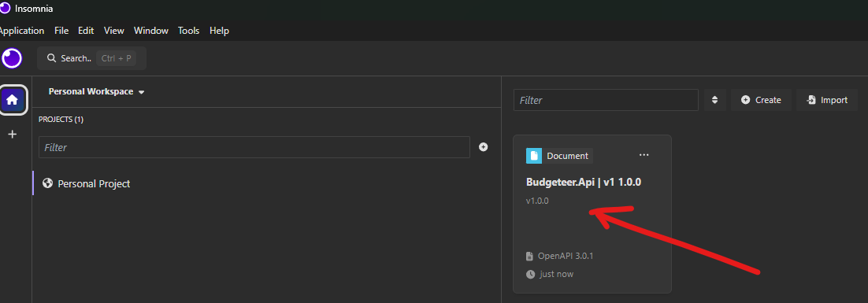The height and width of the screenshot is (303, 868).
Task: Open the Home dashboard icon in sidebar
Action: coord(12,100)
